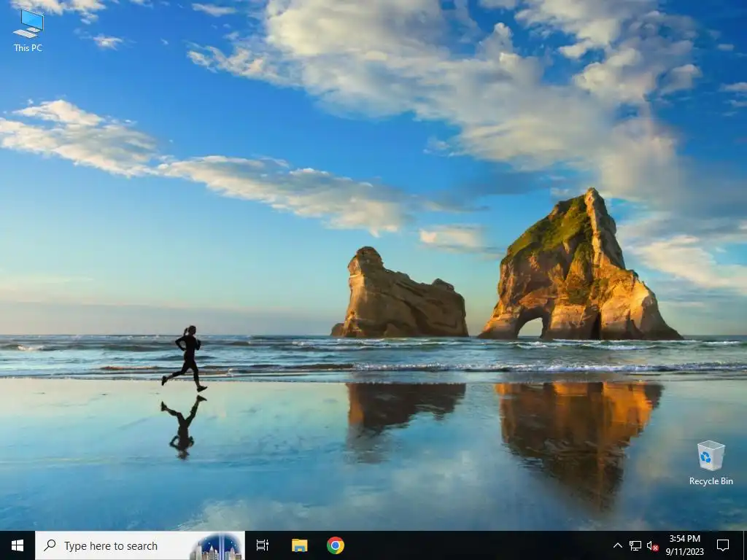
Task: Click the Type here to search box
Action: pos(140,545)
